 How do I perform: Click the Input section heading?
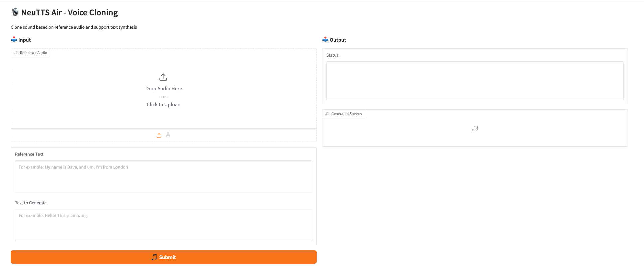tap(24, 40)
